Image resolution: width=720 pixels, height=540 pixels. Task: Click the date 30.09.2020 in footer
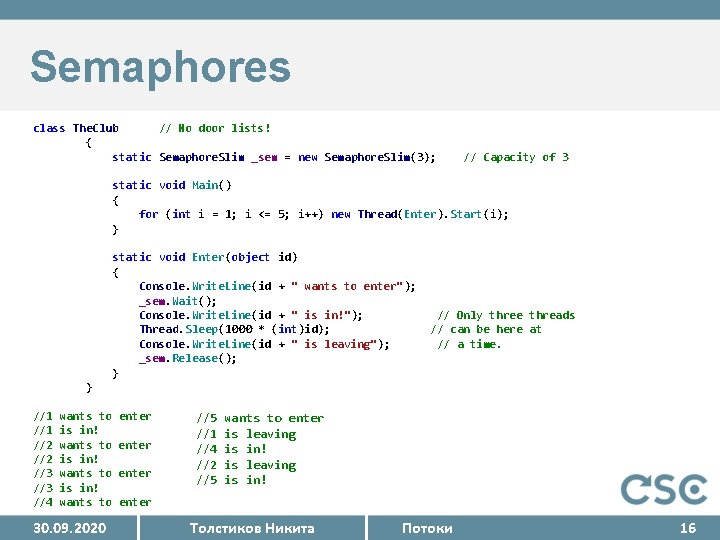pyautogui.click(x=69, y=528)
